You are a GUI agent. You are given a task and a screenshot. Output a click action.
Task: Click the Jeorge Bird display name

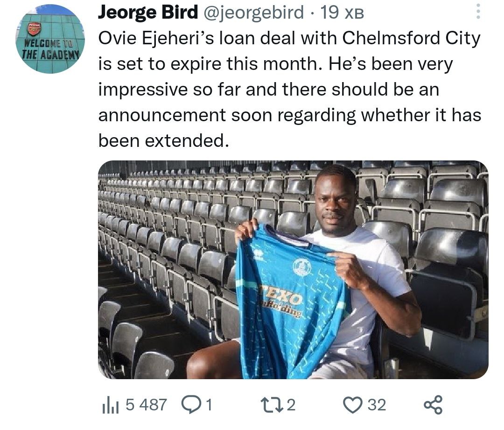pos(148,13)
